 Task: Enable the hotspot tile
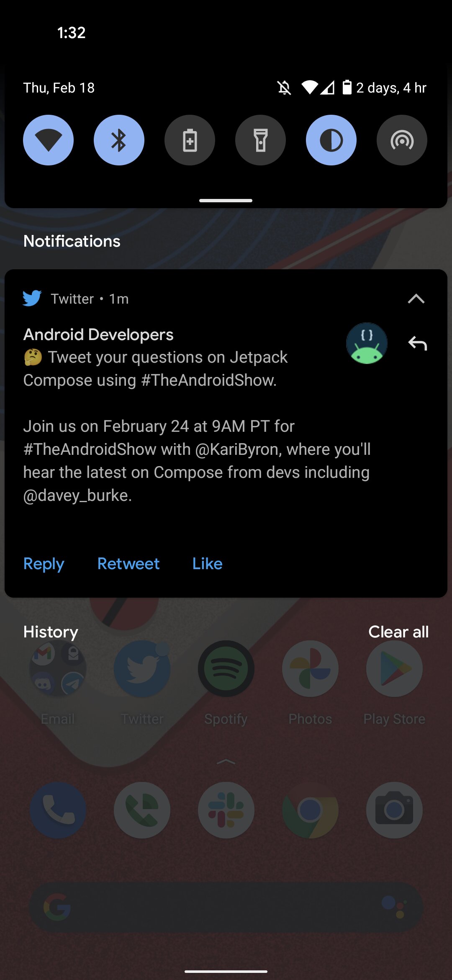coord(402,140)
